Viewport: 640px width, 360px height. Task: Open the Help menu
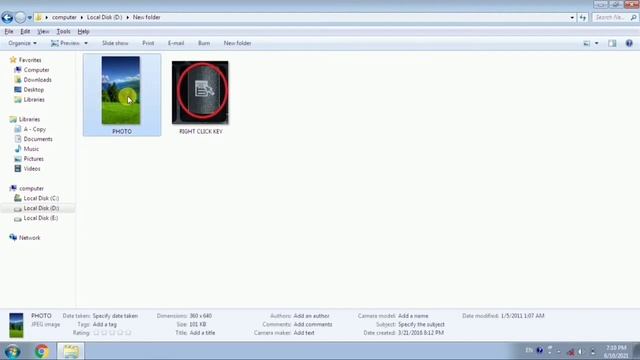pos(83,31)
